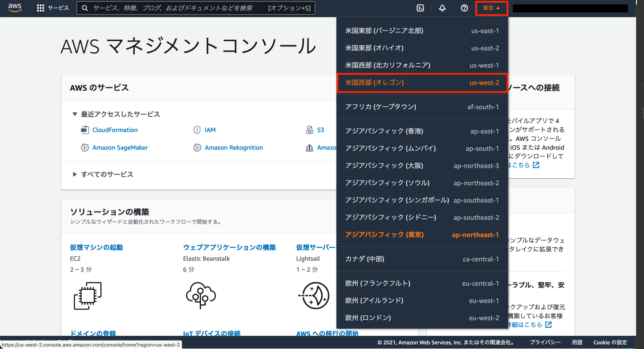Click the S3 service icon
This screenshot has width=644, height=349.
(x=310, y=130)
